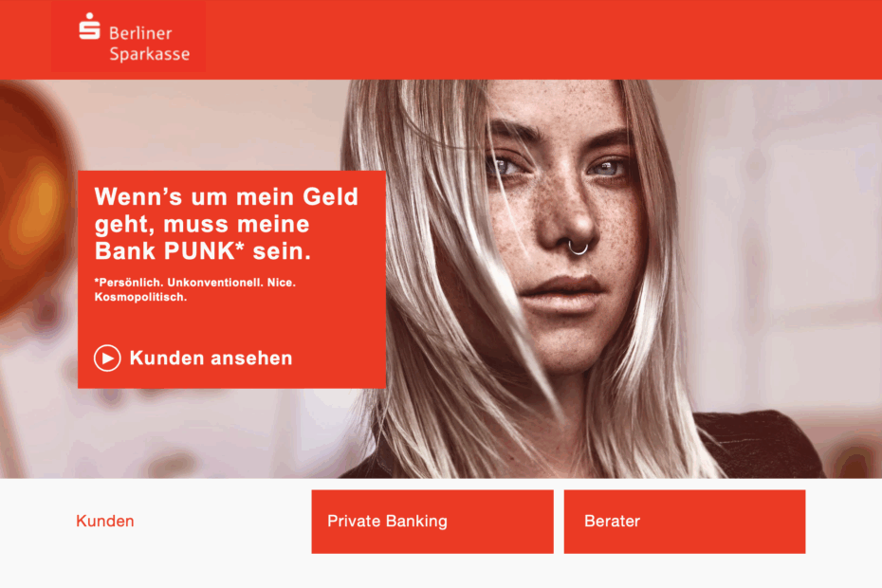Click the word Kosmopolitisch in footnote
The image size is (882, 588).
coord(140,297)
